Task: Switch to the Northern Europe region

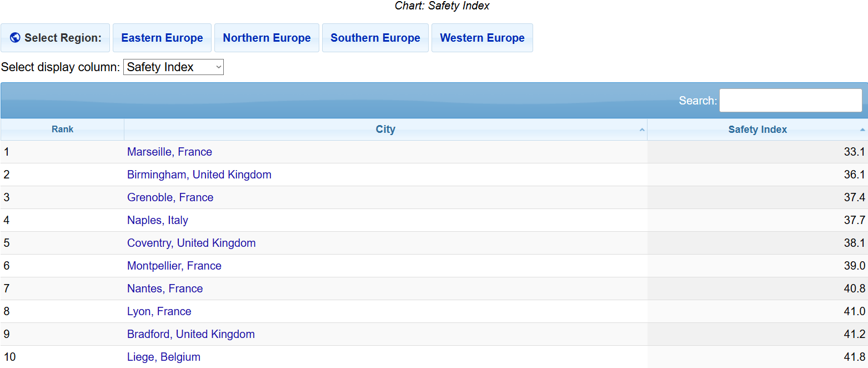Action: click(267, 38)
